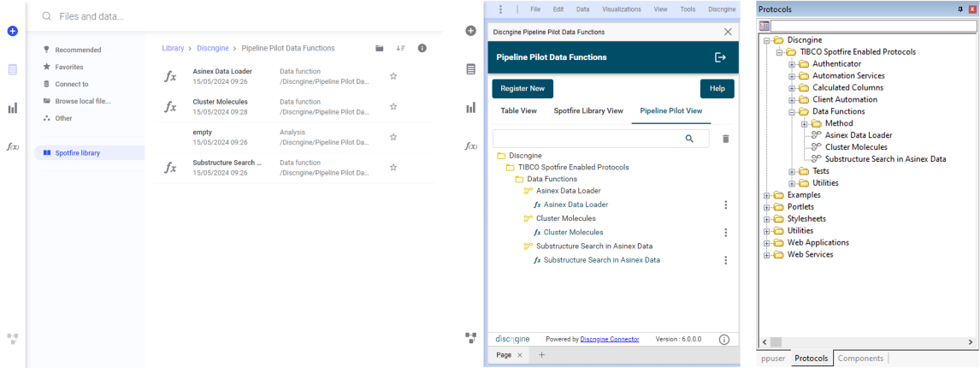980x368 pixels.
Task: Open the data table icon in left sidebar
Action: [x=13, y=69]
